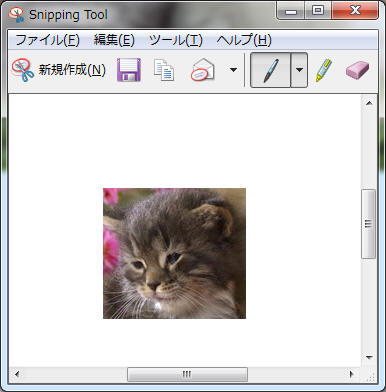Click the scissors New Snip icon
The width and height of the screenshot is (386, 392).
tap(23, 70)
